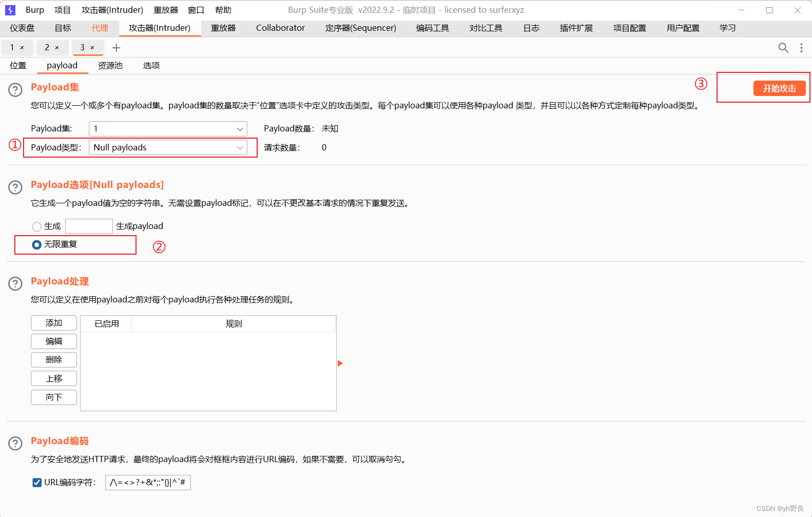Click the 向下 button
Viewport: 812px width, 517px height.
[x=54, y=397]
